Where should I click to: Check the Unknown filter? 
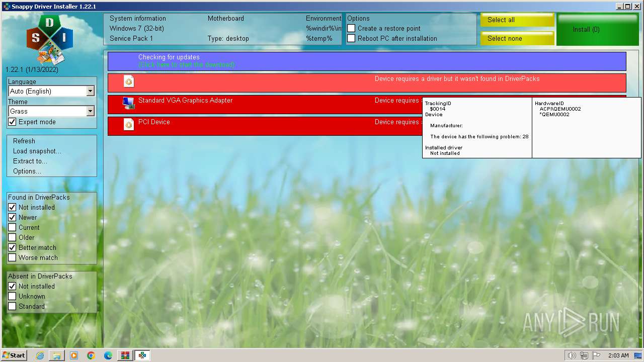pyautogui.click(x=13, y=297)
